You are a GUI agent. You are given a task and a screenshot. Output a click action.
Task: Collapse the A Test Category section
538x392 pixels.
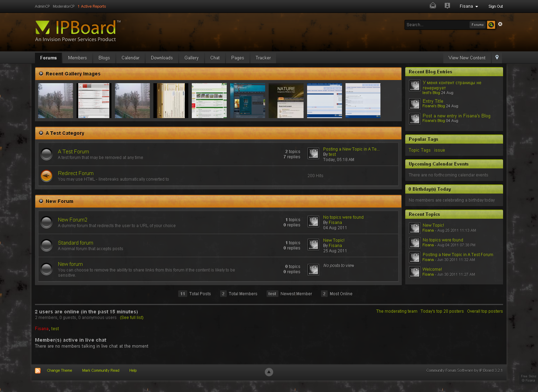(41, 133)
